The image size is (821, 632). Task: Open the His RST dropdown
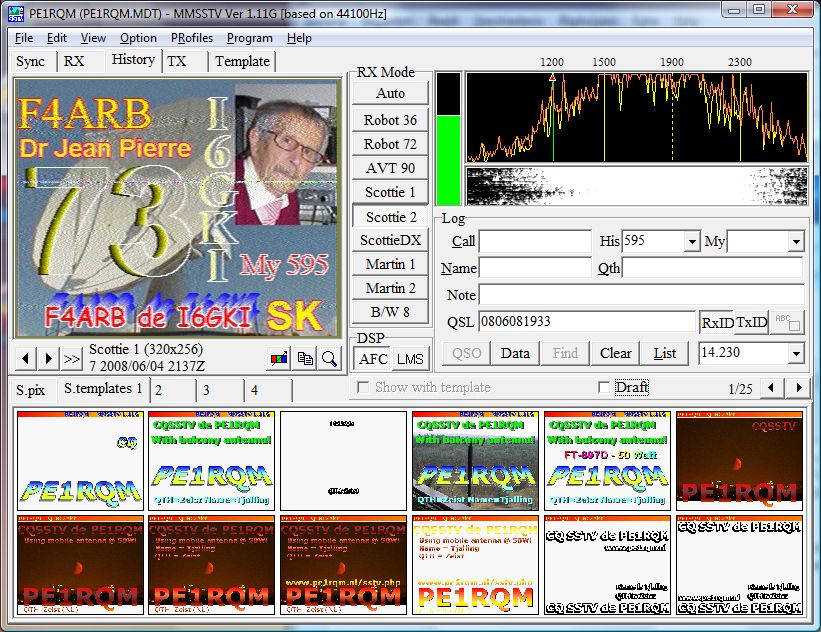pos(691,242)
